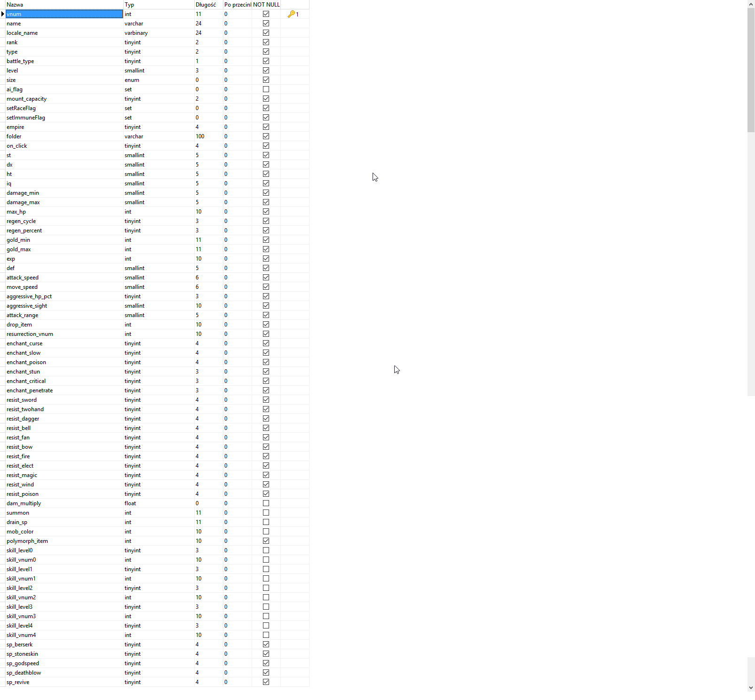755x700 pixels.
Task: Click the Po przecinku column header
Action: (238, 5)
